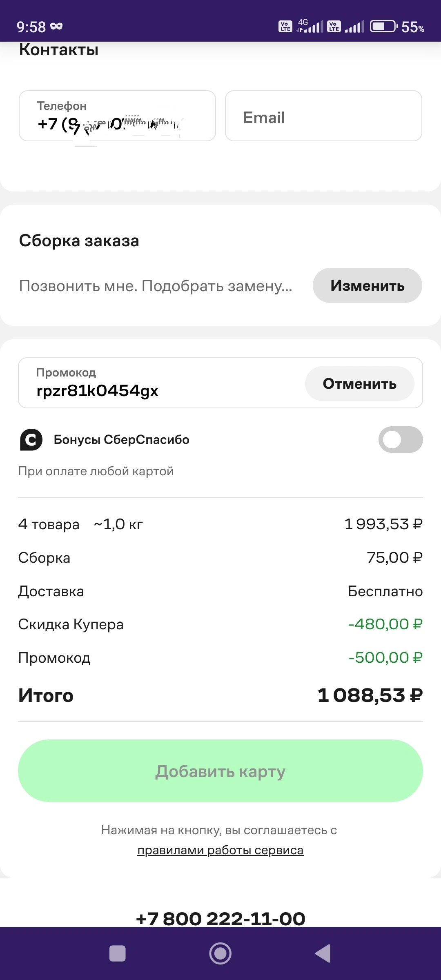Tap the Телефон number input field
The image size is (441, 980).
(117, 116)
